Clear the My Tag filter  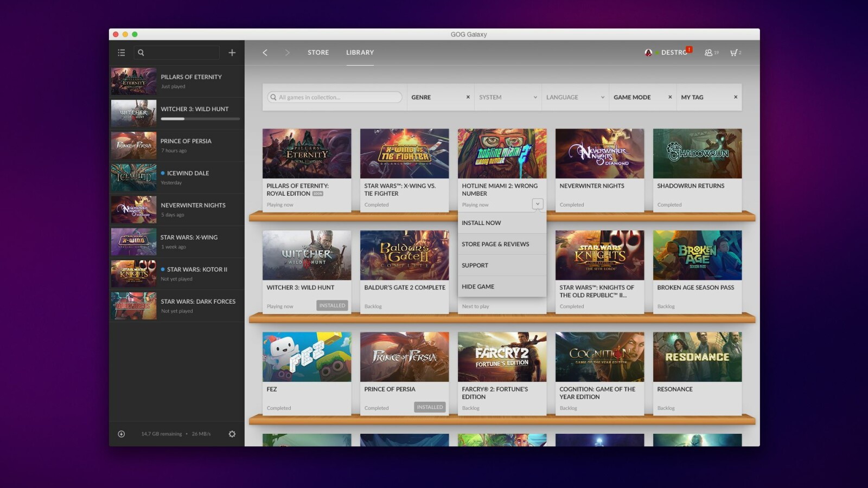(x=735, y=97)
